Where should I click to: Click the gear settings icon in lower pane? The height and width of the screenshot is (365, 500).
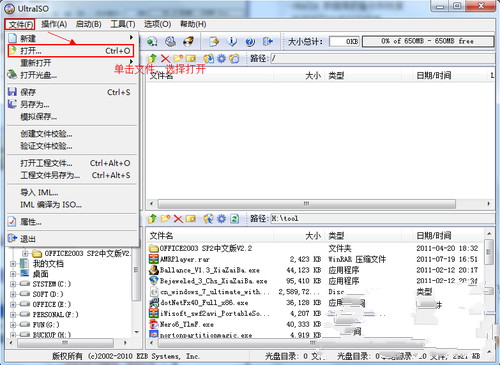tap(221, 219)
